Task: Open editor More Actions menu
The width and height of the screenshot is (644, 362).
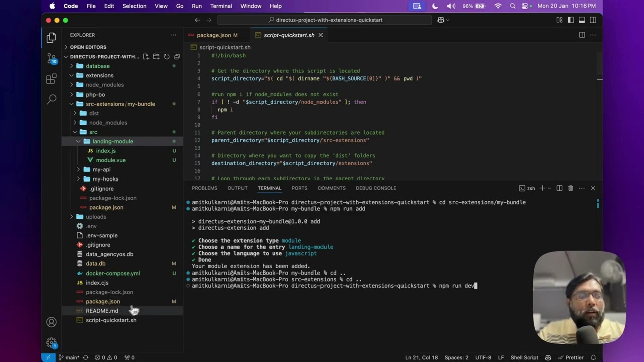Action: 593,35
